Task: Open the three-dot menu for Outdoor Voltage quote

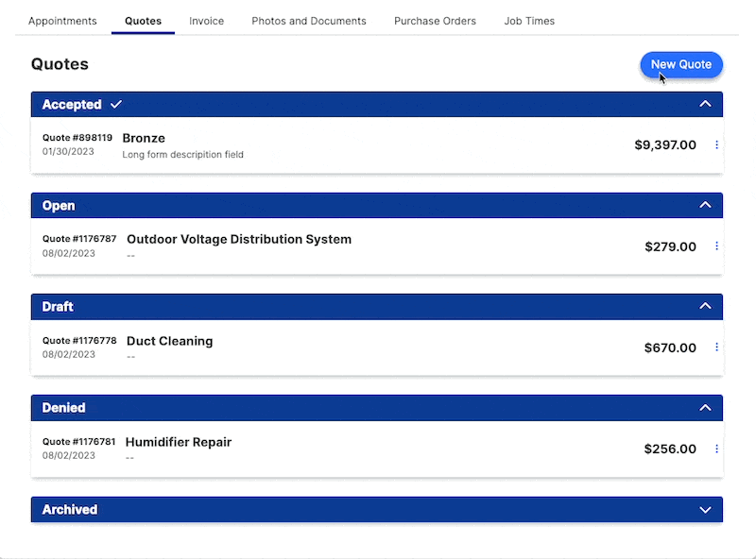Action: [x=716, y=246]
